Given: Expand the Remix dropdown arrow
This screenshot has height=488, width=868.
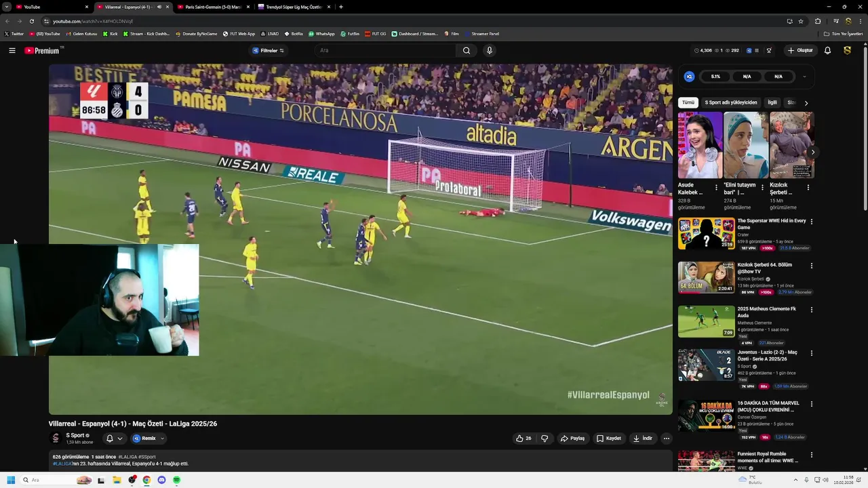Looking at the screenshot, I should (162, 439).
